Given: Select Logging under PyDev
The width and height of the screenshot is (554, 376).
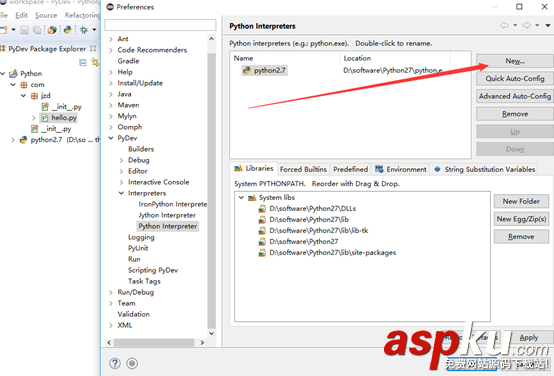Looking at the screenshot, I should tap(141, 237).
